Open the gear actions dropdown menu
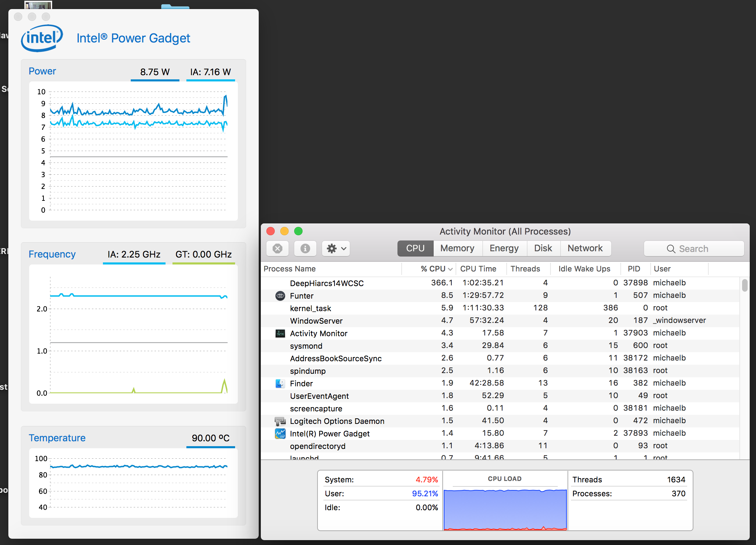Viewport: 756px width, 545px height. pos(336,248)
